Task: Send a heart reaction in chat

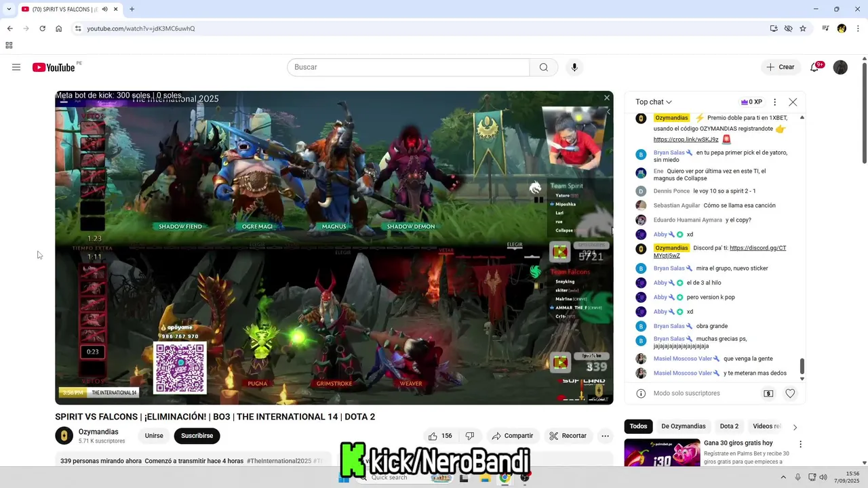Action: point(790,393)
